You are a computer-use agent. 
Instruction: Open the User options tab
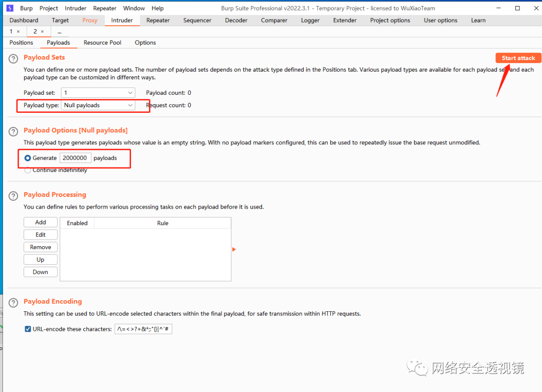[x=441, y=21]
